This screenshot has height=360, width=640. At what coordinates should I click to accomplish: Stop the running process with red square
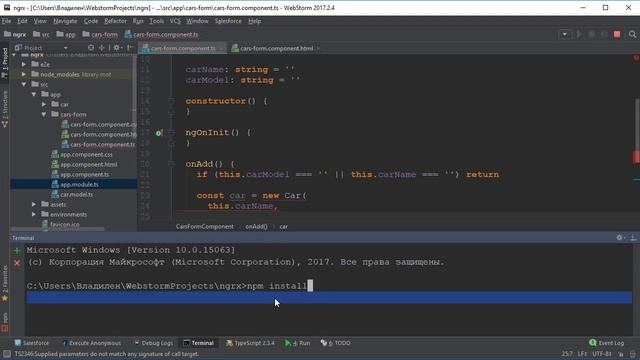pyautogui.click(x=617, y=34)
